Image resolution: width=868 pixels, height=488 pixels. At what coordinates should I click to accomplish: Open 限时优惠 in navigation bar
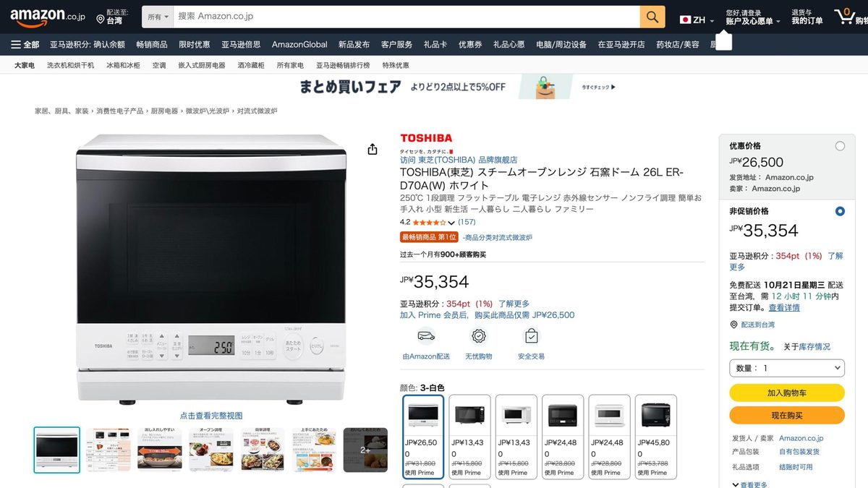click(x=195, y=44)
